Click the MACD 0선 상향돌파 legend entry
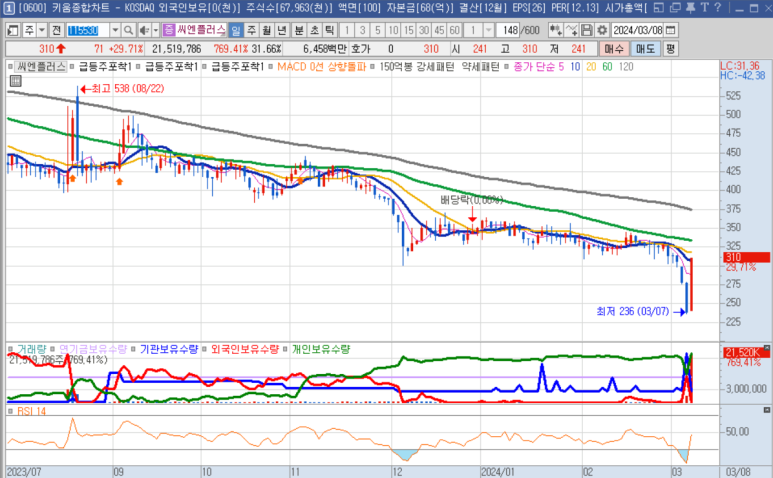The image size is (773, 478). coord(321,67)
